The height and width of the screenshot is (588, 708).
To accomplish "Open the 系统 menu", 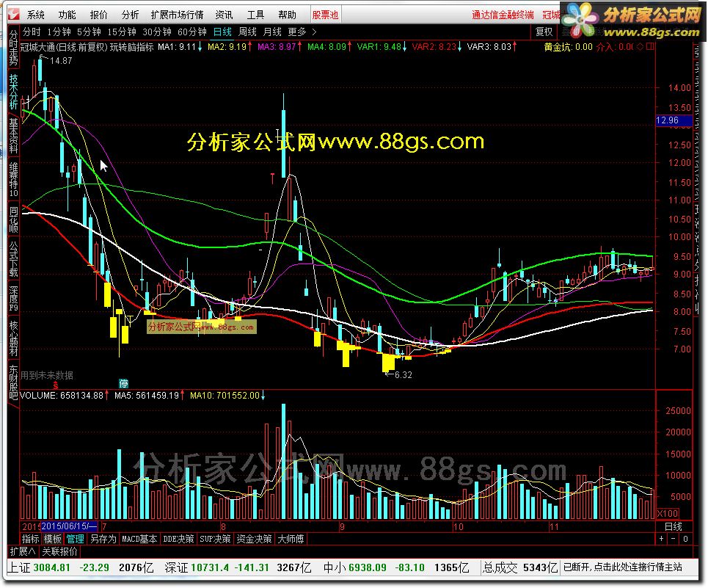I will [36, 15].
